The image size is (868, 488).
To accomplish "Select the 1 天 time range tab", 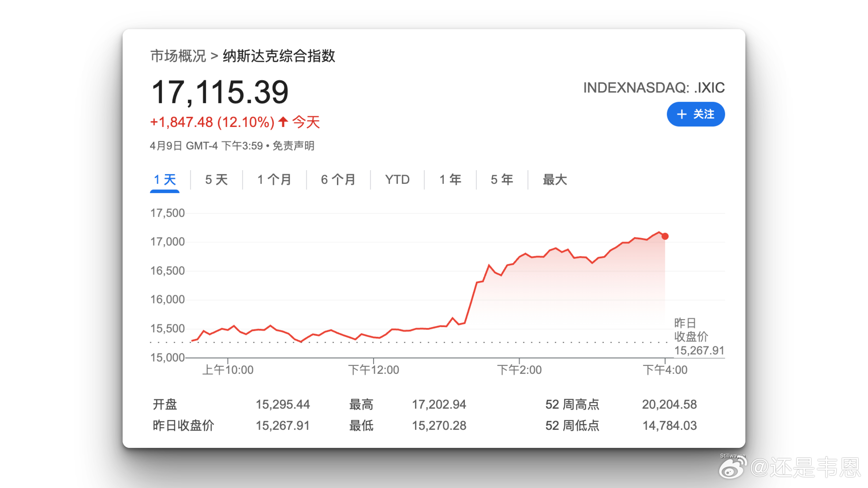I will (x=165, y=180).
